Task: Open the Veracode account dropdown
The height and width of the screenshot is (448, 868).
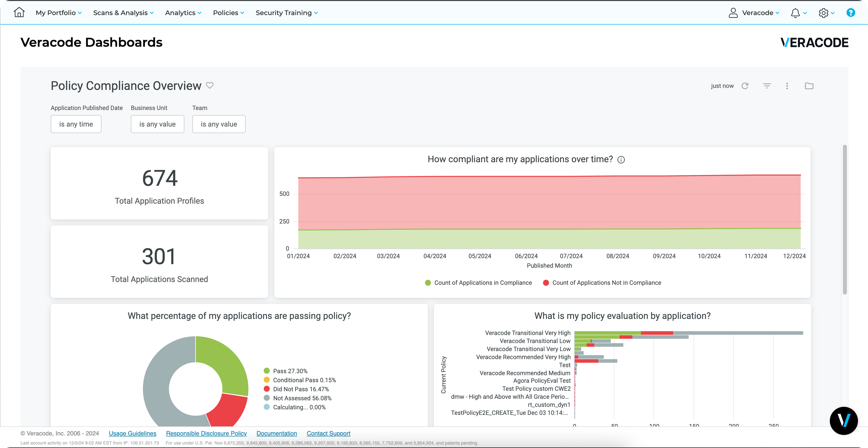Action: coord(761,13)
